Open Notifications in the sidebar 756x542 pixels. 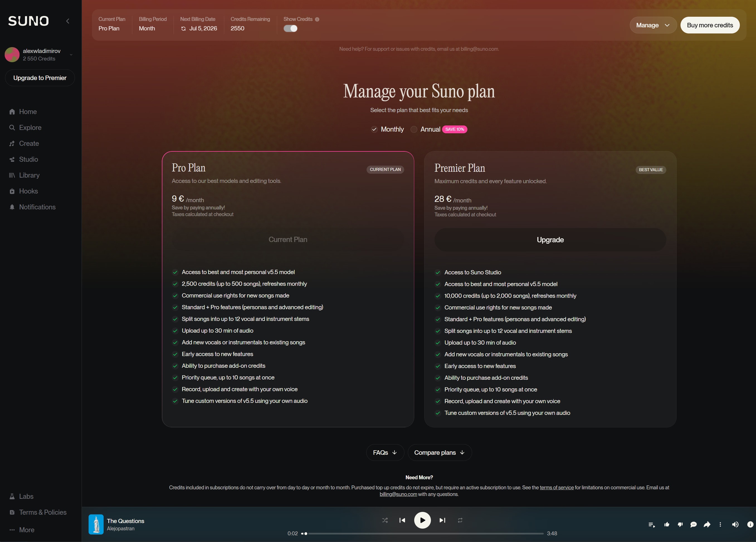click(32, 207)
